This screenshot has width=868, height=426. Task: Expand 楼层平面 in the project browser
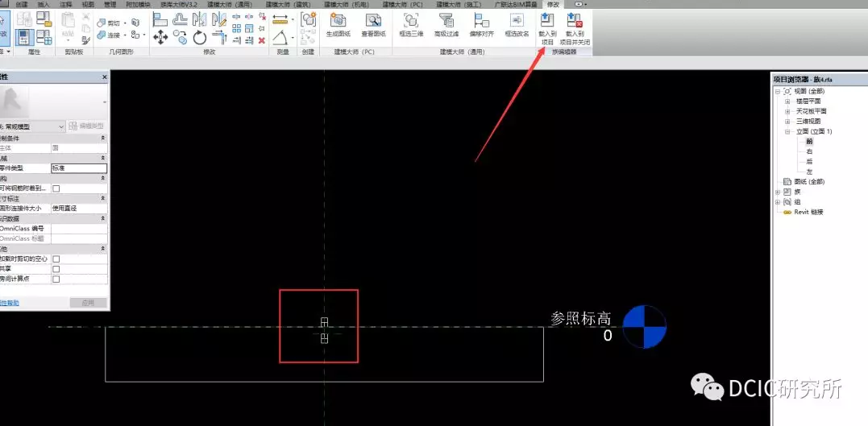[787, 101]
